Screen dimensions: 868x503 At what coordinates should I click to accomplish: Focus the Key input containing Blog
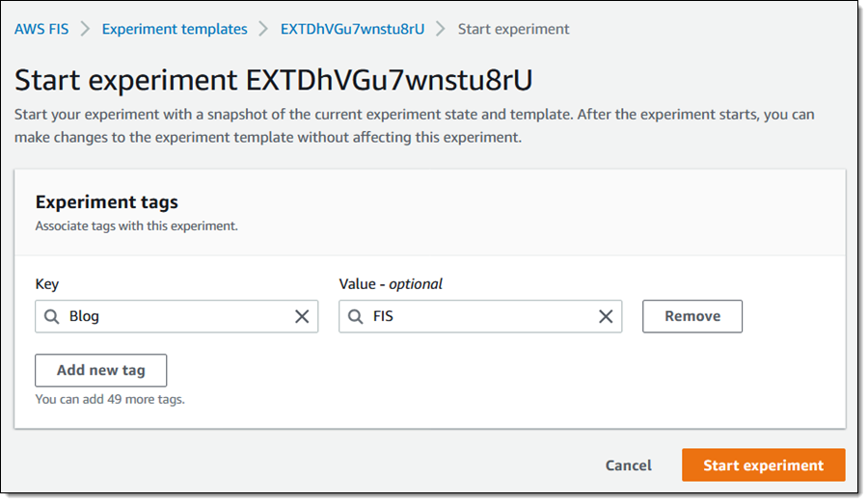[174, 316]
